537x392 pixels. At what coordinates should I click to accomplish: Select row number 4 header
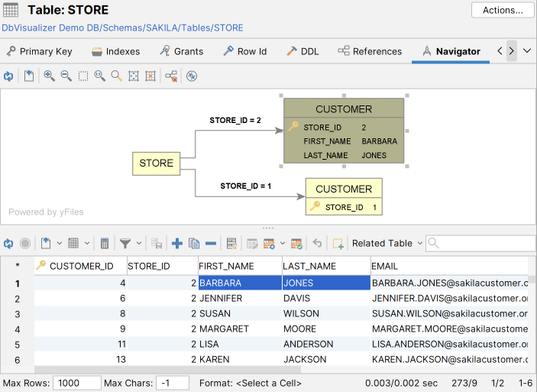[x=17, y=329]
